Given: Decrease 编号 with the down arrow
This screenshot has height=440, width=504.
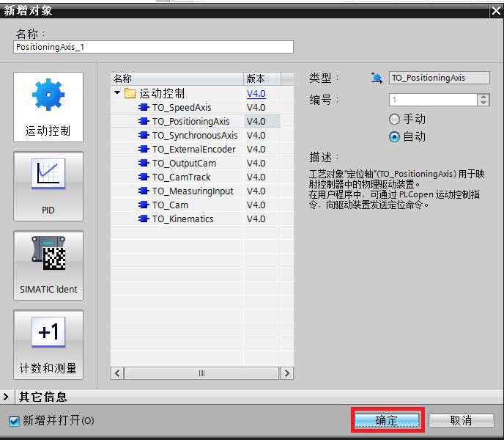Looking at the screenshot, I should [x=483, y=103].
